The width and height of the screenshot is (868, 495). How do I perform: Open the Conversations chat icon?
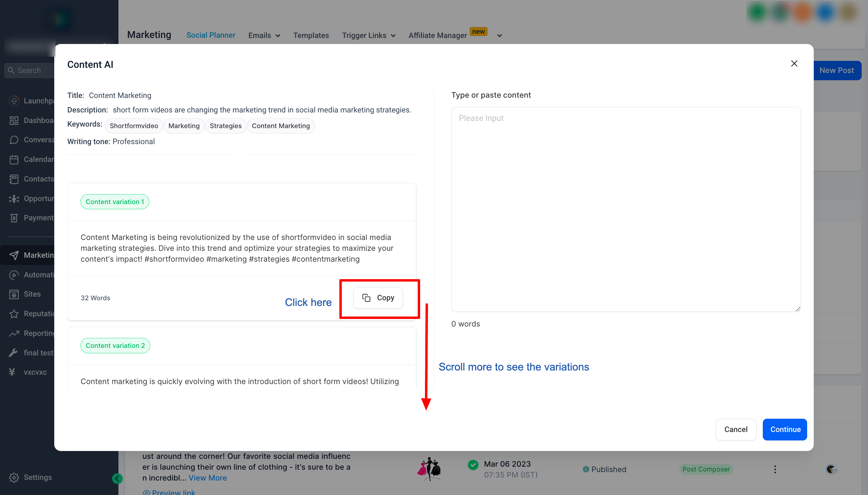click(x=14, y=140)
